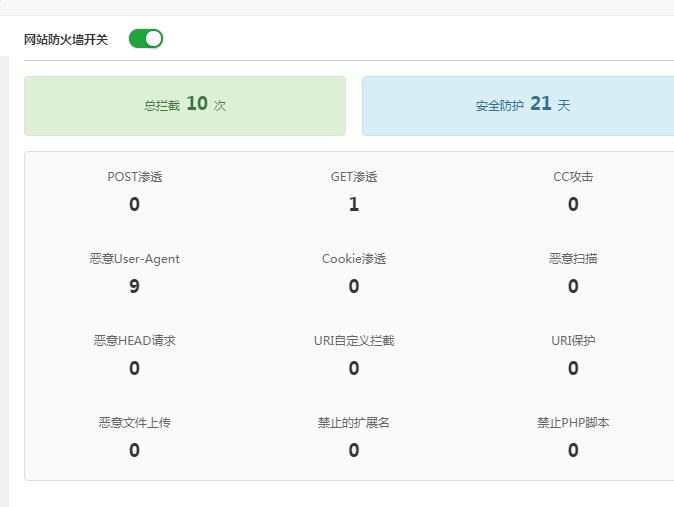
Task: Select the count under CC攻击
Action: coord(573,204)
